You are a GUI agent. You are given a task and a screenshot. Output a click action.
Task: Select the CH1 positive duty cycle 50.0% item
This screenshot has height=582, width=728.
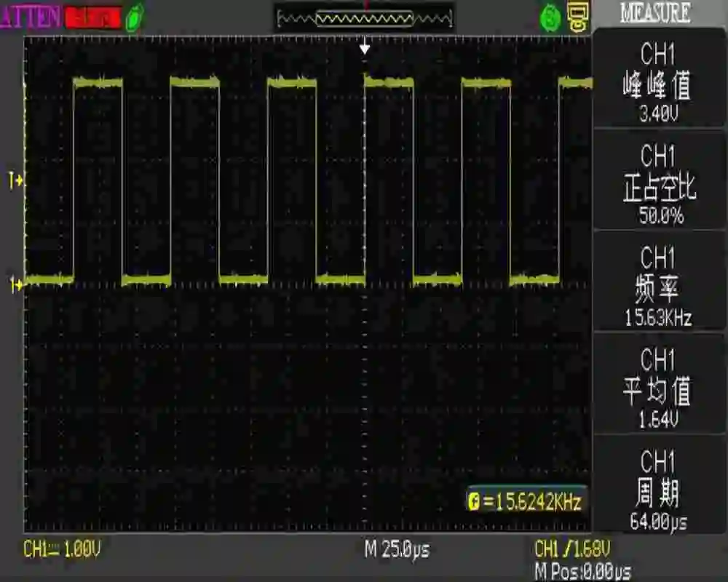coord(659,180)
